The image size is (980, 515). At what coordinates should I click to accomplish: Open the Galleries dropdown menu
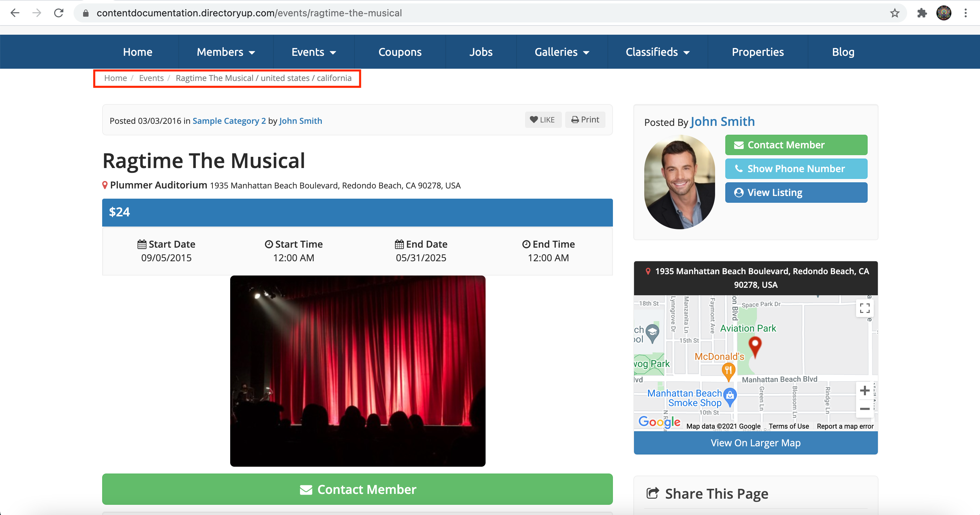[562, 52]
